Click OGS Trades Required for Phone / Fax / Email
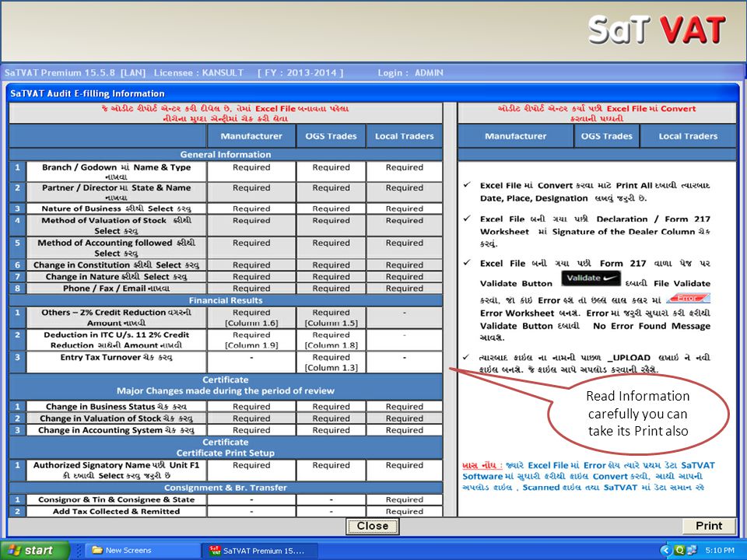This screenshot has height=560, width=747. click(331, 288)
